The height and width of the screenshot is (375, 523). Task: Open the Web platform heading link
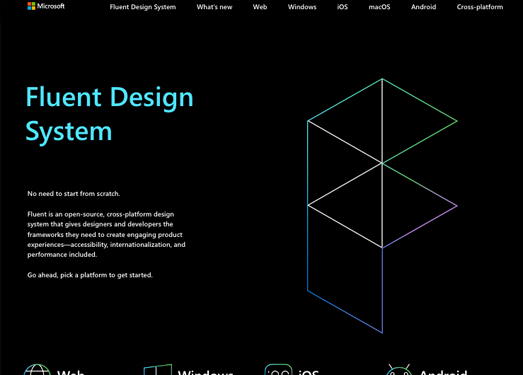click(71, 372)
